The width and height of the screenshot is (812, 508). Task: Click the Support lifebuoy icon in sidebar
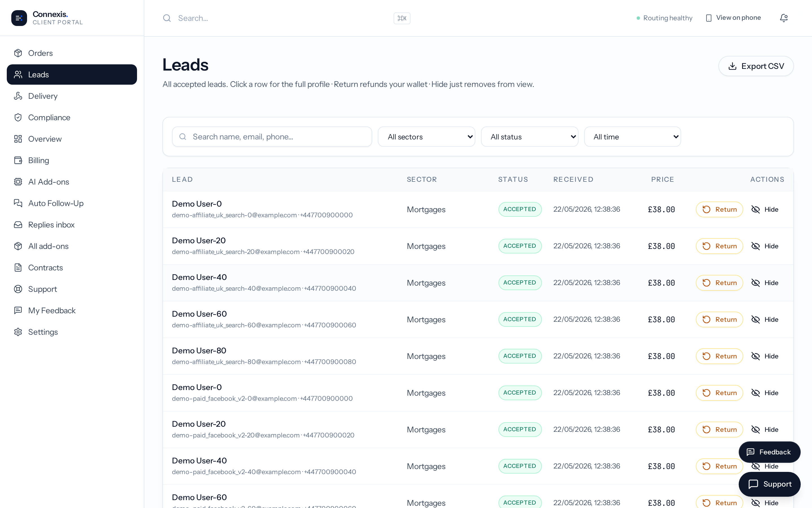pyautogui.click(x=18, y=289)
